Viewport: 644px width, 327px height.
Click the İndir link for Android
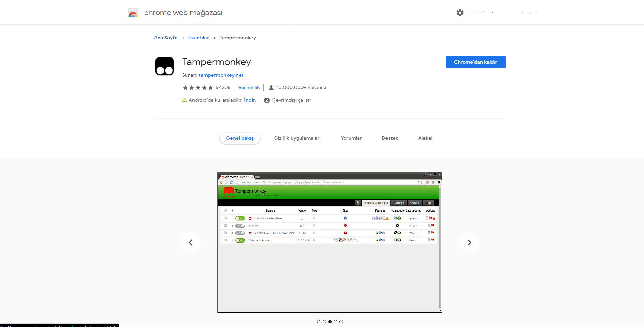250,100
